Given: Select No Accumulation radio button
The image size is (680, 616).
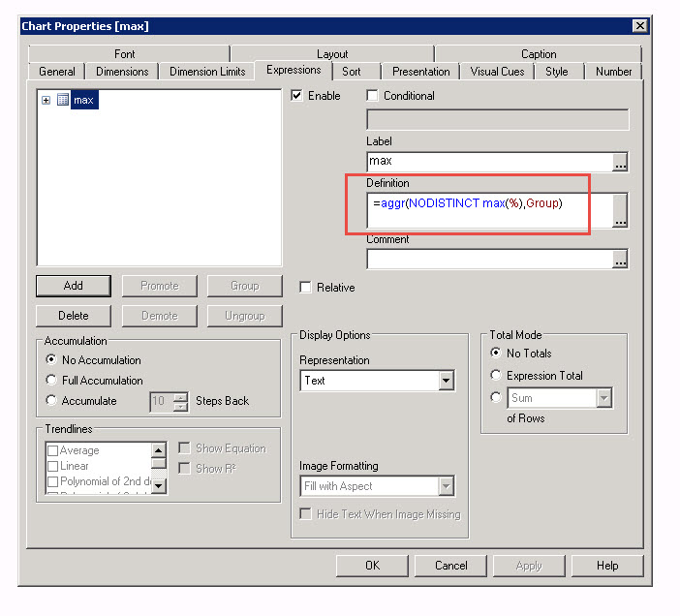Looking at the screenshot, I should coord(51,359).
